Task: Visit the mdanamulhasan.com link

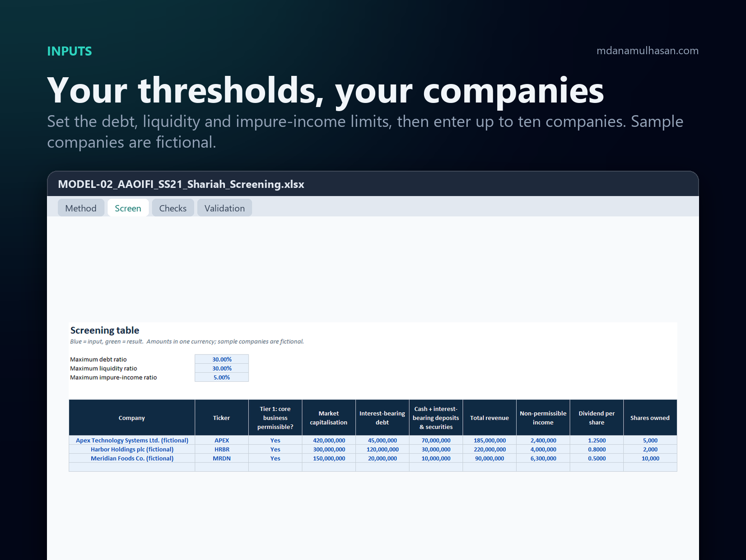Action: pos(648,51)
